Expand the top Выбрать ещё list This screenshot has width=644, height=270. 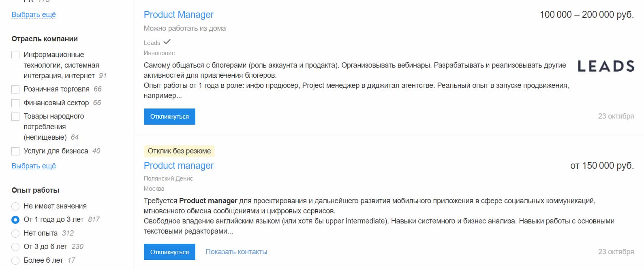pos(33,14)
